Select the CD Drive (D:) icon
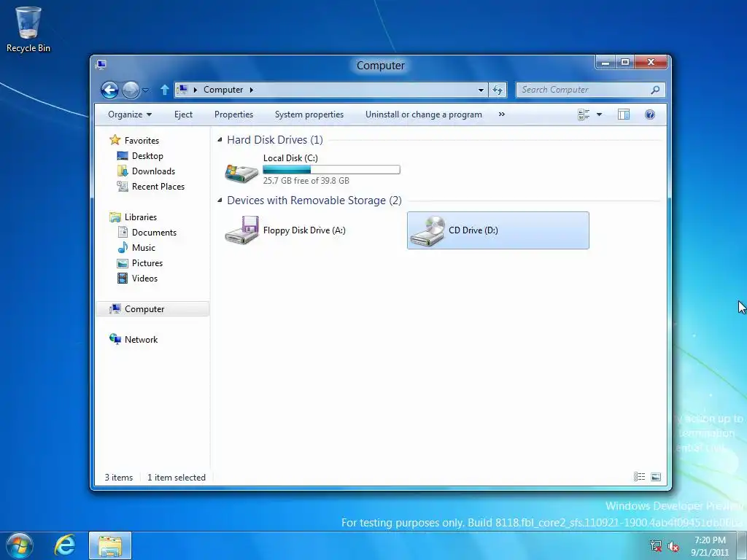Viewport: 747px width, 560px height. pos(427,231)
